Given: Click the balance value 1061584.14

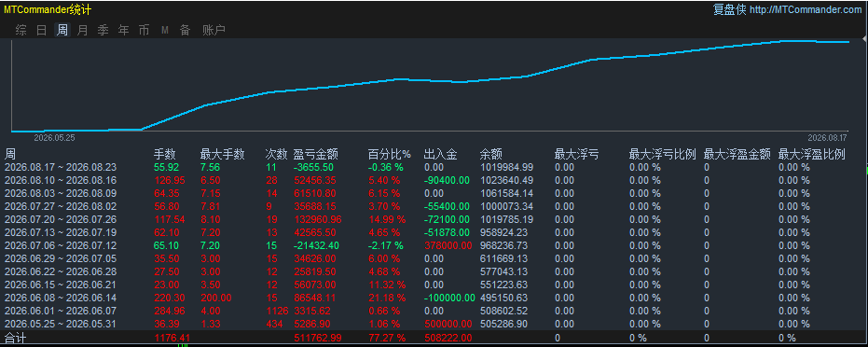Looking at the screenshot, I should pyautogui.click(x=507, y=193).
